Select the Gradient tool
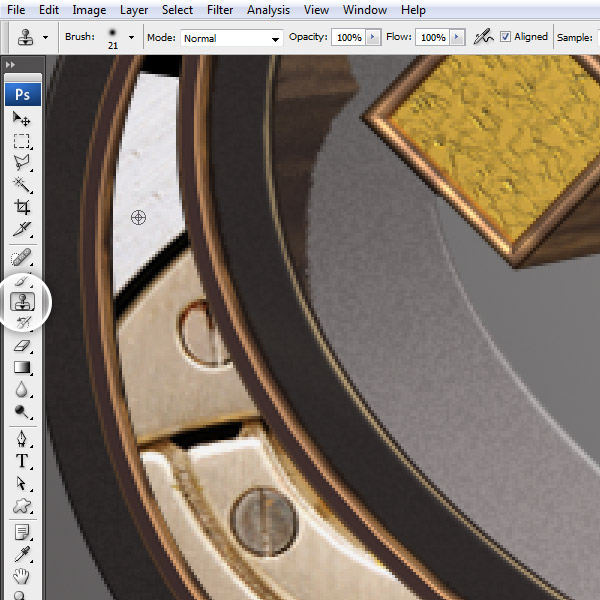This screenshot has height=600, width=600. [x=21, y=367]
